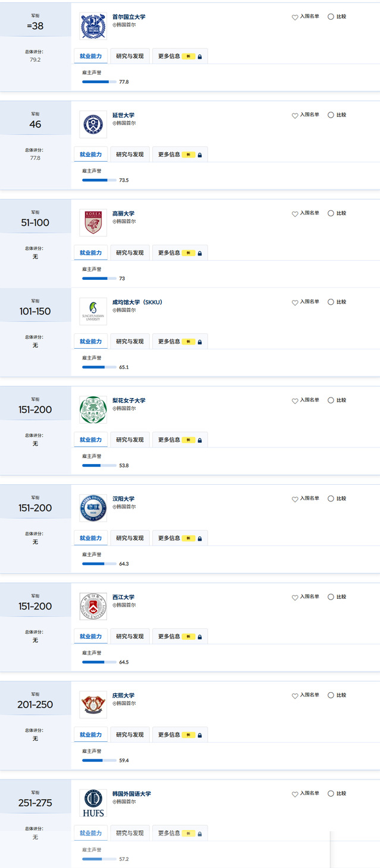Add 延世大学 to shortlist via 入围名单
Image resolution: width=380 pixels, height=868 pixels.
(305, 115)
